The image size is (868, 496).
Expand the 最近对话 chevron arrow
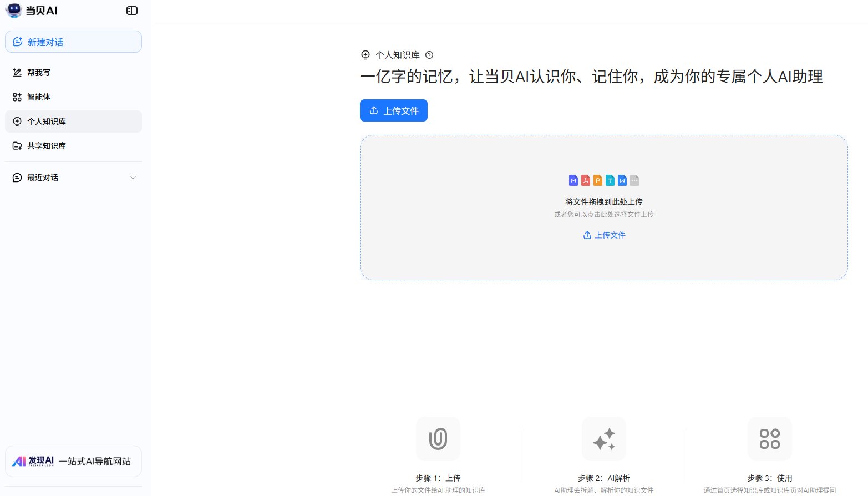pyautogui.click(x=133, y=178)
